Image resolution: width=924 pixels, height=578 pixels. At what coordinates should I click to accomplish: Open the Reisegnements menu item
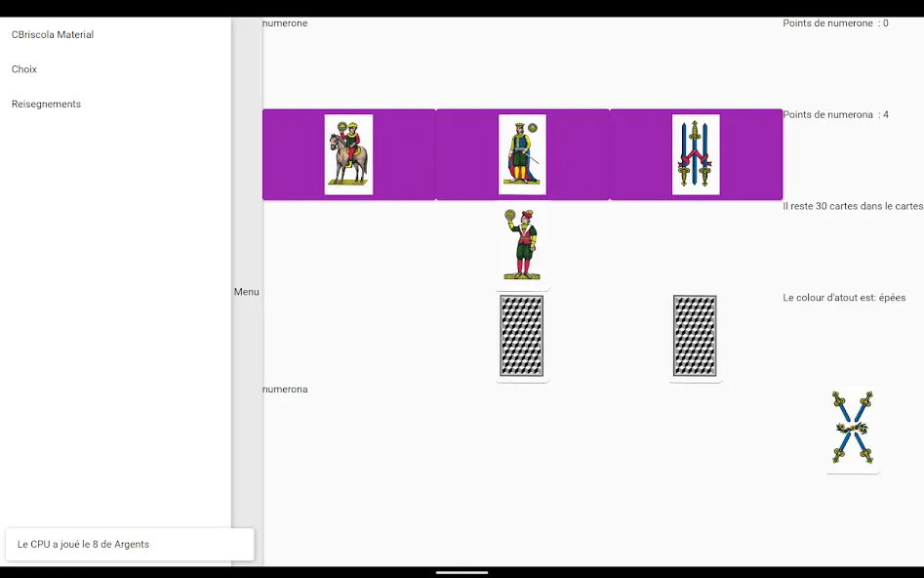46,103
